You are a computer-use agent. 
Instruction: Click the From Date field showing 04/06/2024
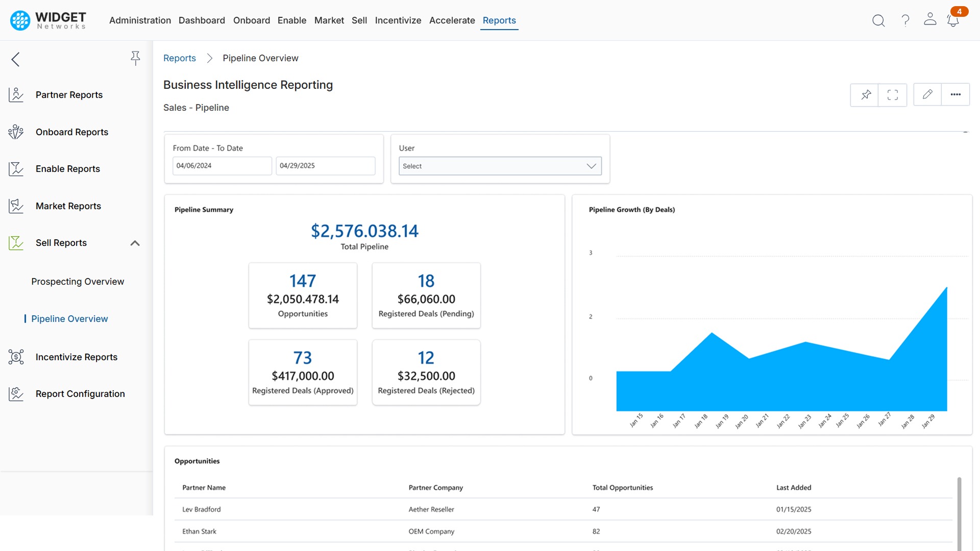222,165
